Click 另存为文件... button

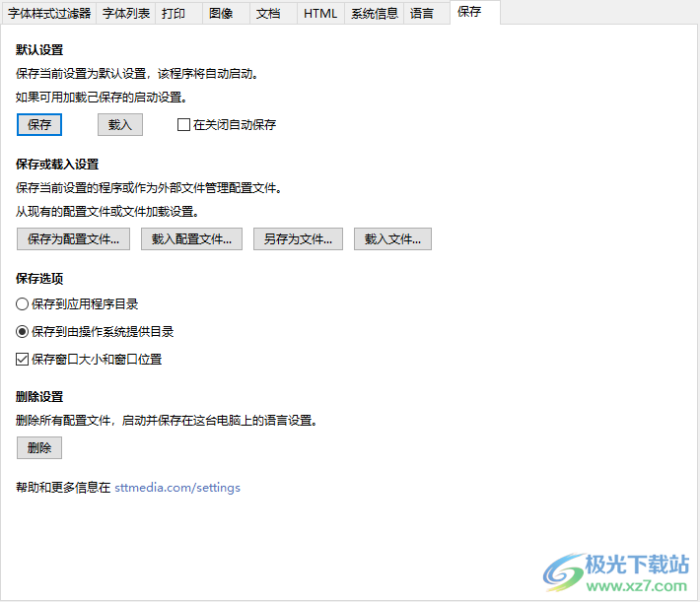point(298,238)
